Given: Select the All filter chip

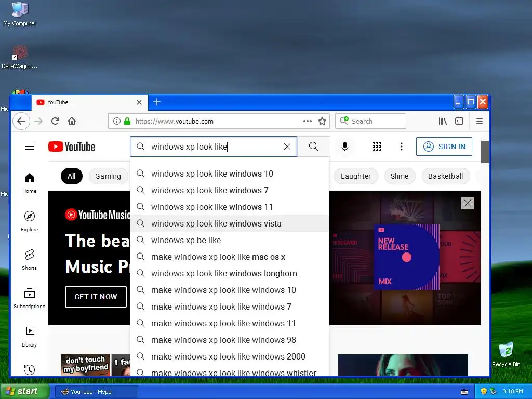Looking at the screenshot, I should (x=72, y=176).
